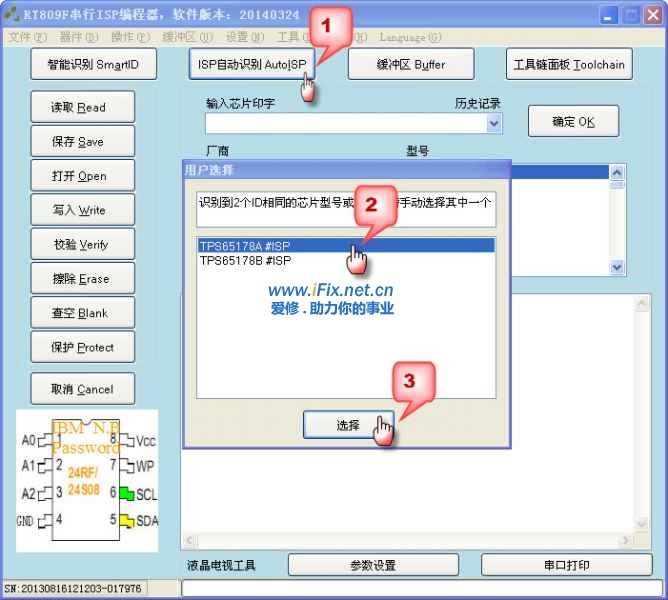Click the 串口打印 serial print button

[x=566, y=565]
